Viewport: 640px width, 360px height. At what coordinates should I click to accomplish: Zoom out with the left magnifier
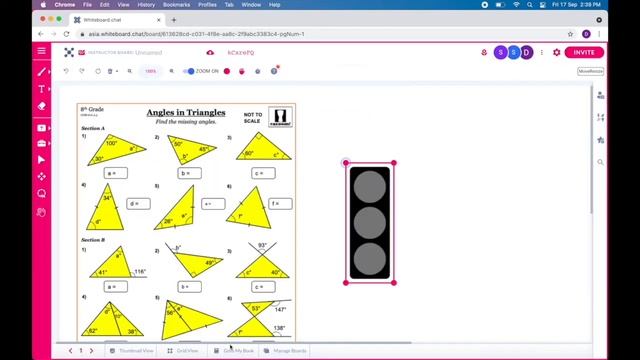(x=130, y=71)
